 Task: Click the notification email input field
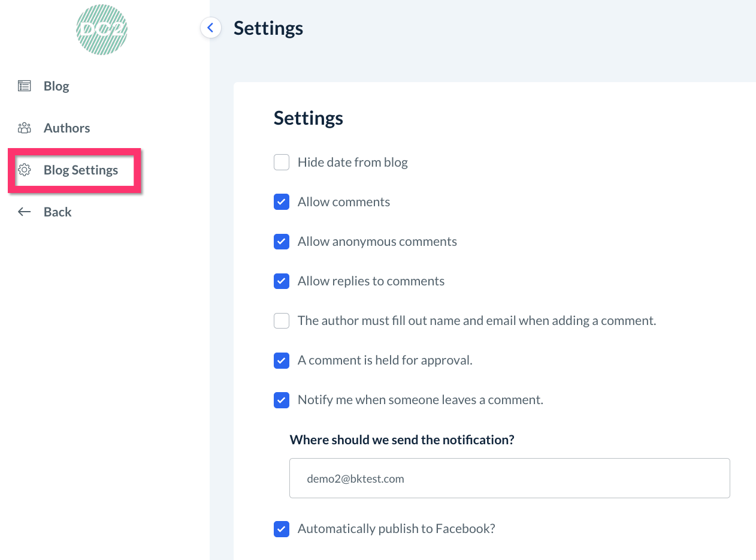pyautogui.click(x=509, y=478)
